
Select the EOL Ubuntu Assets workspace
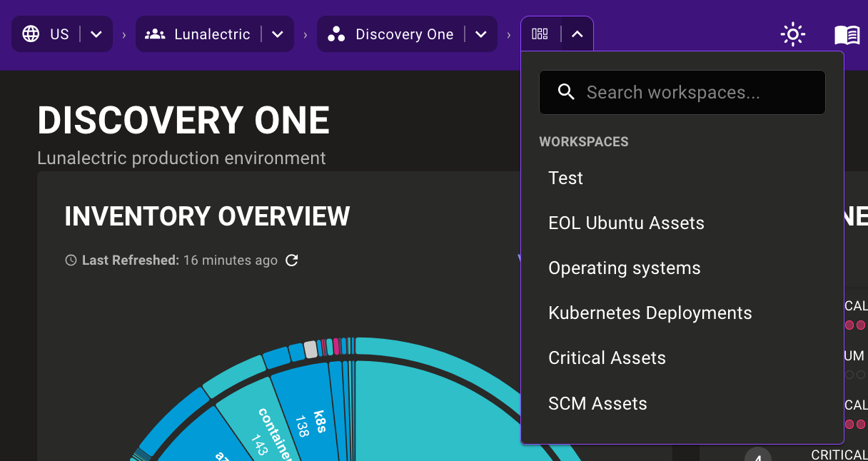point(626,223)
